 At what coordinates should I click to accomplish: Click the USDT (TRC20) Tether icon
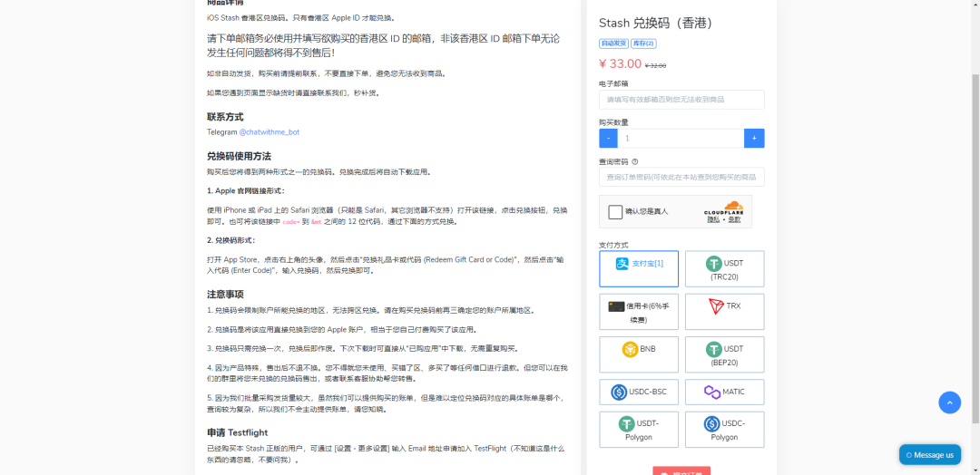coord(714,264)
